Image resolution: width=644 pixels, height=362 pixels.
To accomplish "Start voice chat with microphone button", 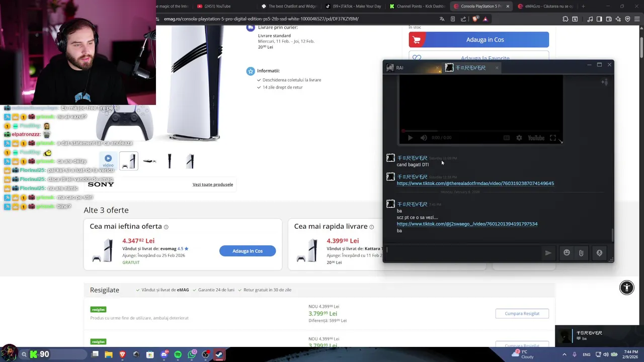I will click(599, 253).
